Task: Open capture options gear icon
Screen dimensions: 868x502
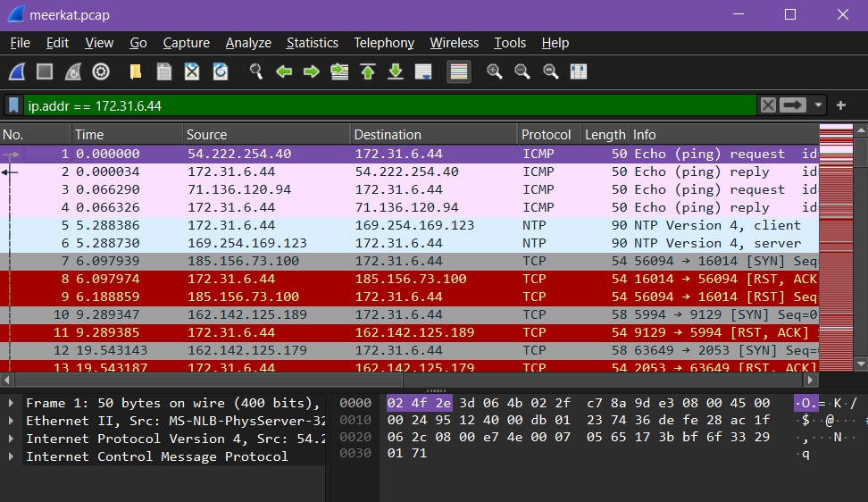Action: pos(101,71)
